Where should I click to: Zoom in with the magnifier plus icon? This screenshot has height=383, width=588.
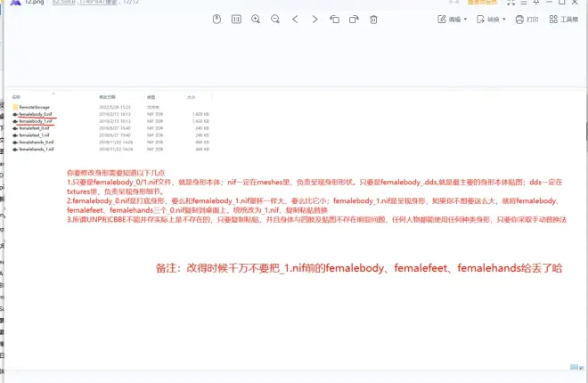pyautogui.click(x=256, y=19)
